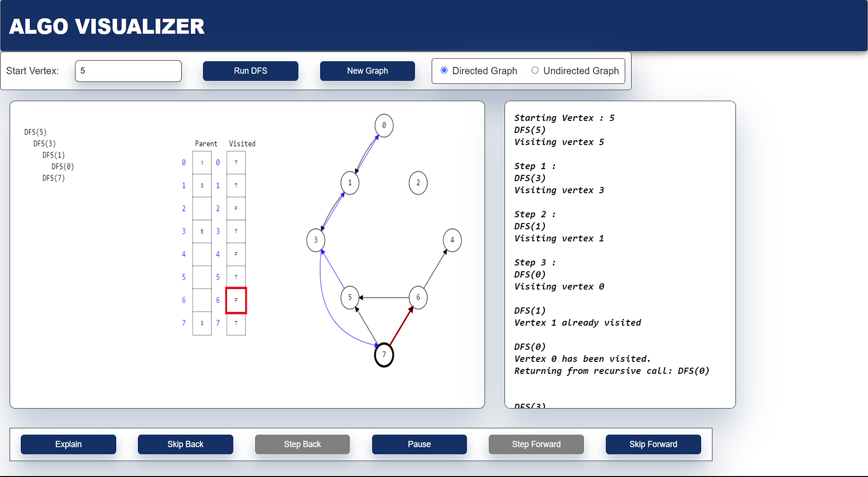The height and width of the screenshot is (477, 868).
Task: Click the Parent cell for vertex 0
Action: click(202, 162)
